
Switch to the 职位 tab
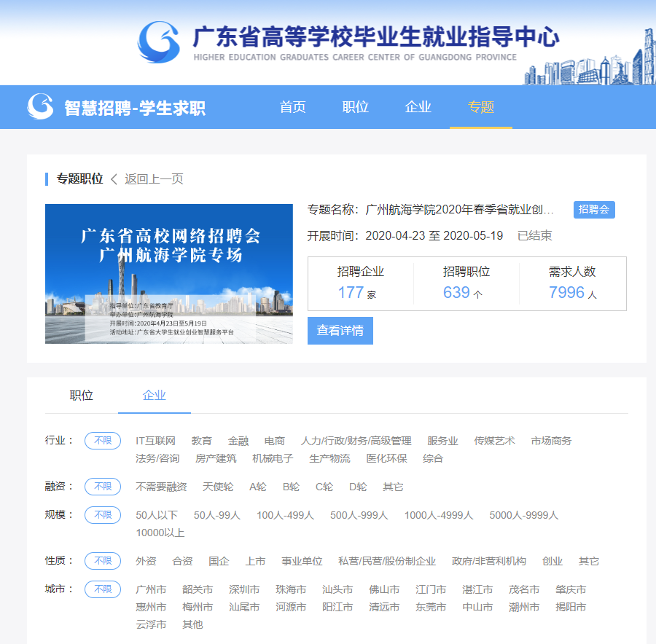click(x=81, y=395)
